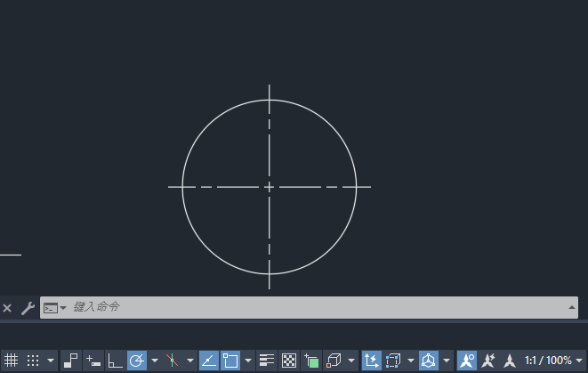Turn off 2D Object Snap
Viewport: 588px width, 373px height.
click(230, 361)
